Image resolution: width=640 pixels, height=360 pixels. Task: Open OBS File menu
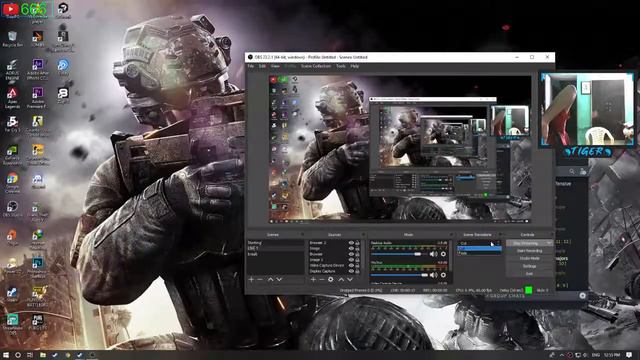click(251, 66)
